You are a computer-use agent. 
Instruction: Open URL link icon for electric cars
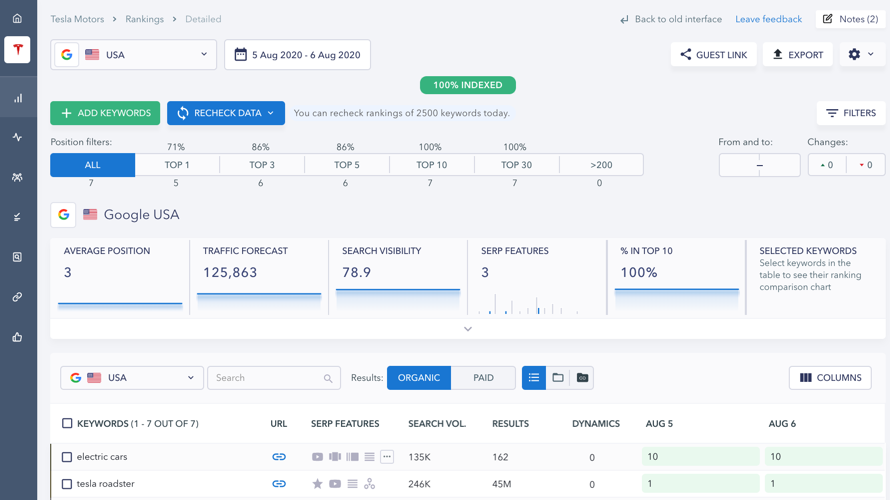pyautogui.click(x=279, y=457)
